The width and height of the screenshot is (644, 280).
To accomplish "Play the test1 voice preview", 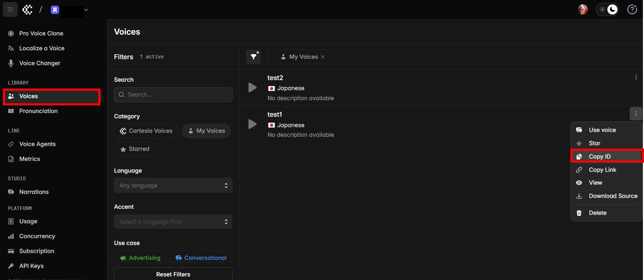I will tap(252, 124).
